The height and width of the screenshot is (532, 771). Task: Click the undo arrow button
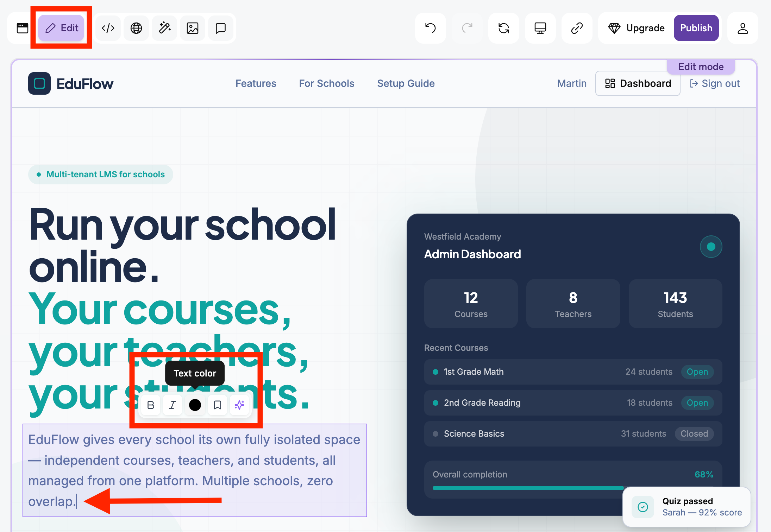[x=431, y=28]
